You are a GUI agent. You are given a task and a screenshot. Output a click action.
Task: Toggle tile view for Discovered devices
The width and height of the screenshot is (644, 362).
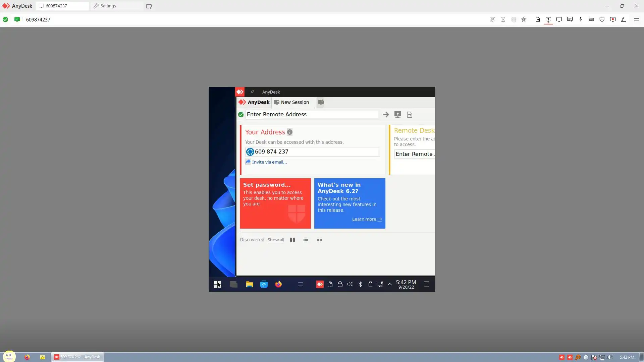[292, 240]
